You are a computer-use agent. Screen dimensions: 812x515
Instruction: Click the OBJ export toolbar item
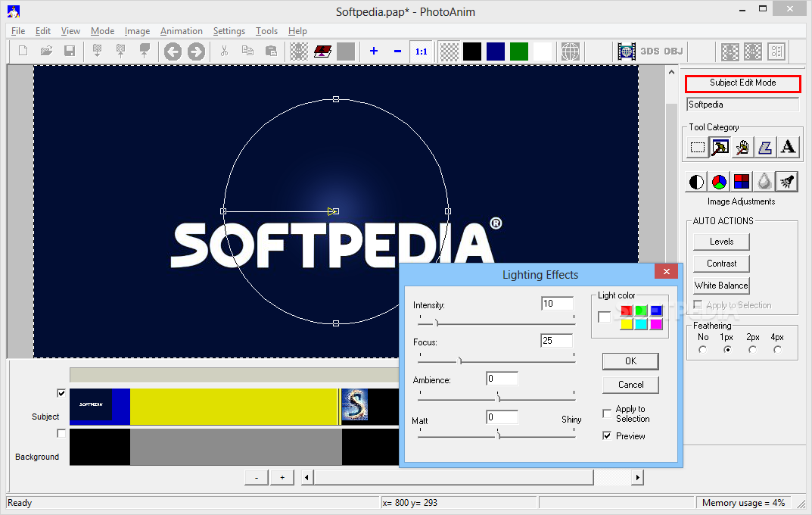[x=674, y=51]
